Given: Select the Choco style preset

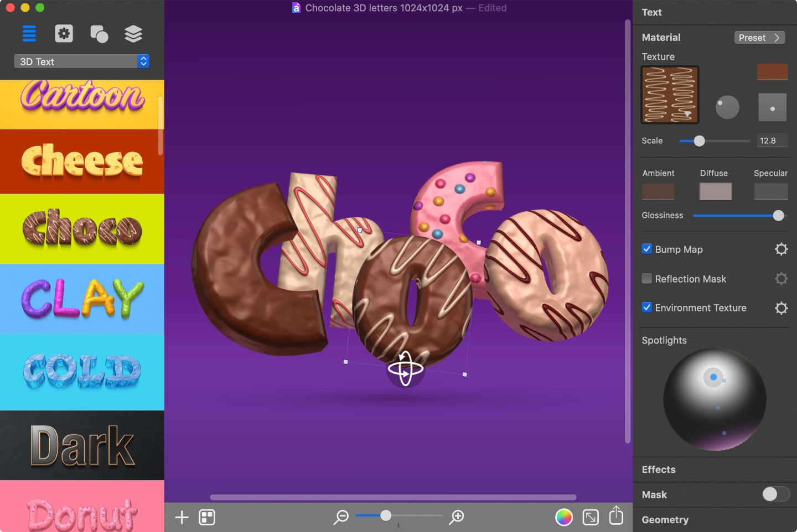Looking at the screenshot, I should (x=82, y=228).
